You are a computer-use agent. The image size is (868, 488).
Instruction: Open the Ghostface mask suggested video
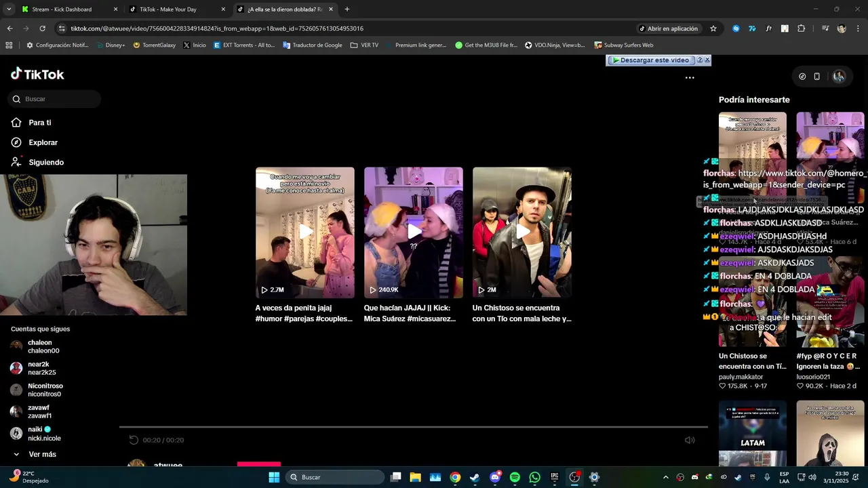[830, 434]
